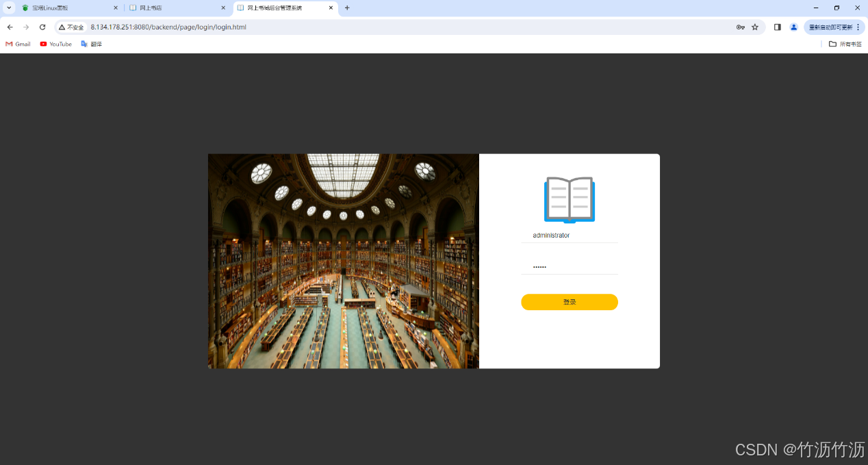Open the Gmail bookmark
This screenshot has height=465, width=868.
(18, 44)
